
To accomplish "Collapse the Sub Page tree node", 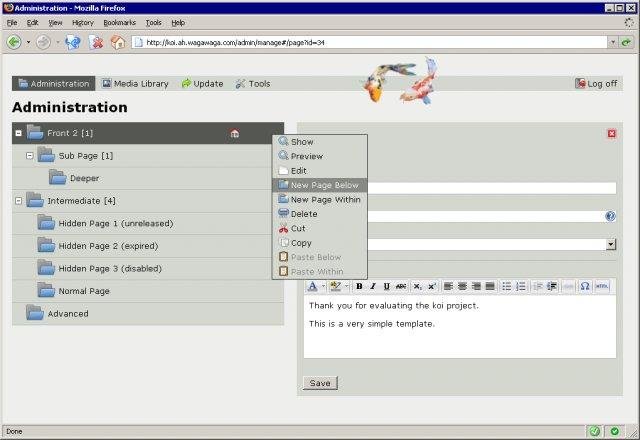I will click(x=29, y=156).
